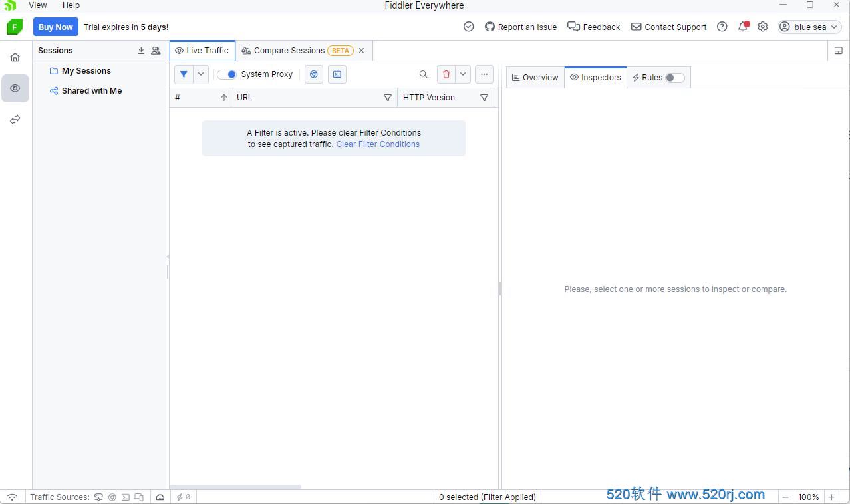Click the green Fiddler logo icon
This screenshot has height=504, width=850.
click(14, 27)
